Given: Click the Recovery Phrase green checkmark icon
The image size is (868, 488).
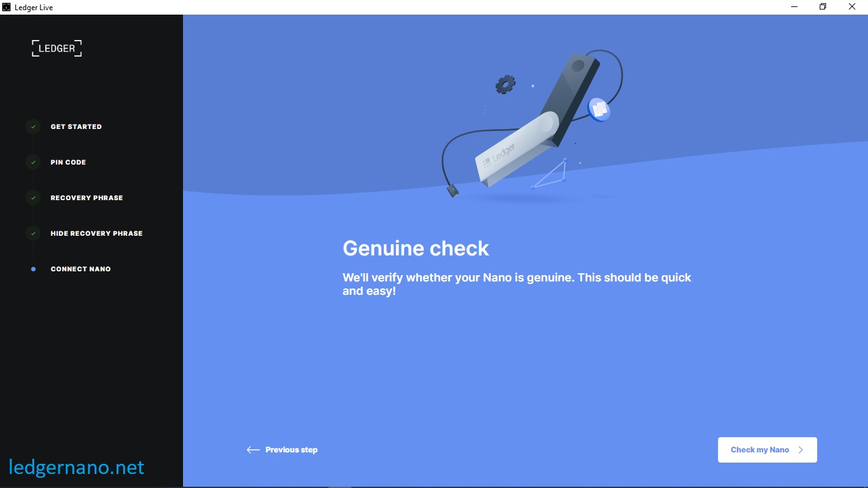Looking at the screenshot, I should pos(33,198).
